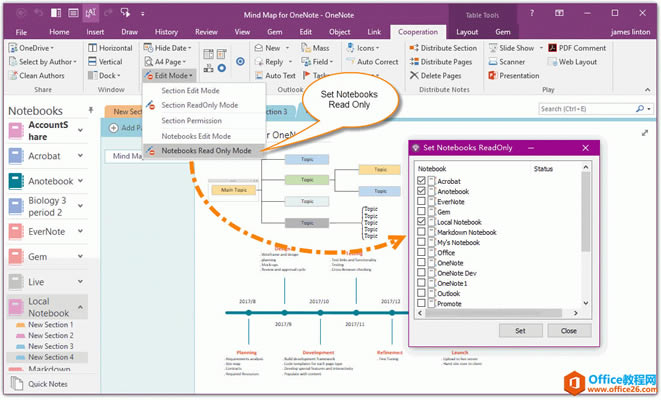Expand the EverNote notebook in sidebar
The width and height of the screenshot is (661, 400).
(x=80, y=231)
